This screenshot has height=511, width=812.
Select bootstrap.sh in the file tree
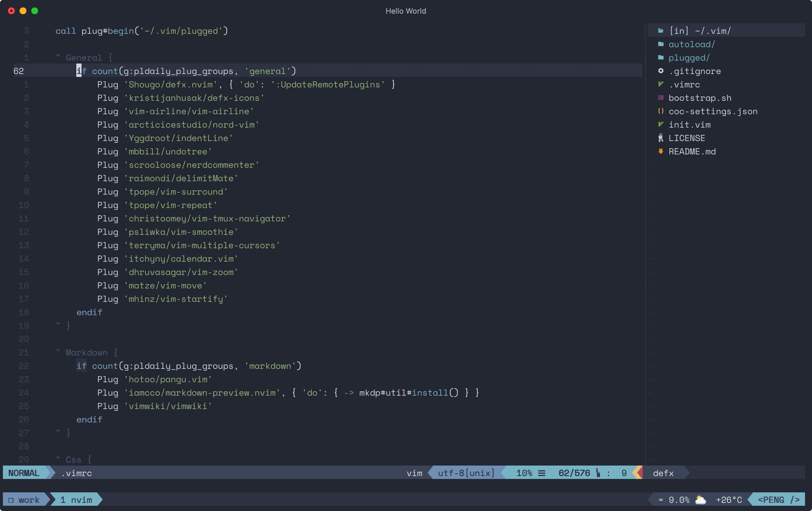click(x=700, y=98)
